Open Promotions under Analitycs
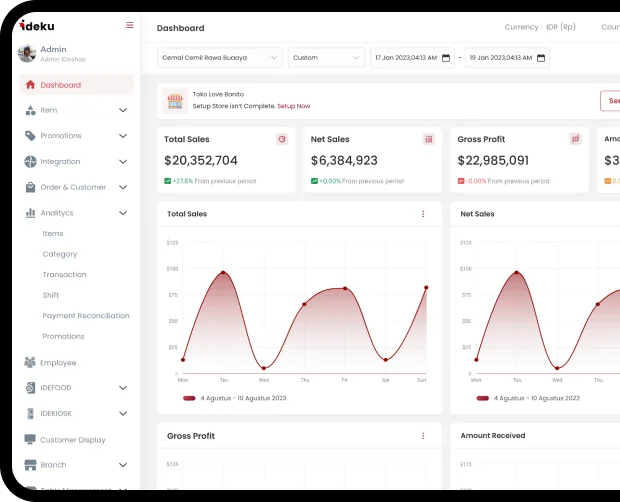 coord(63,336)
